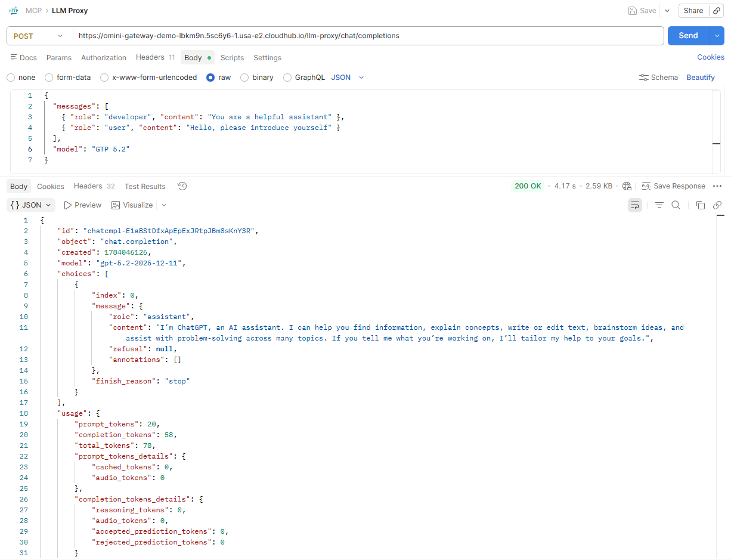Click the HTTP request type icon
The image size is (731, 560).
tap(14, 11)
